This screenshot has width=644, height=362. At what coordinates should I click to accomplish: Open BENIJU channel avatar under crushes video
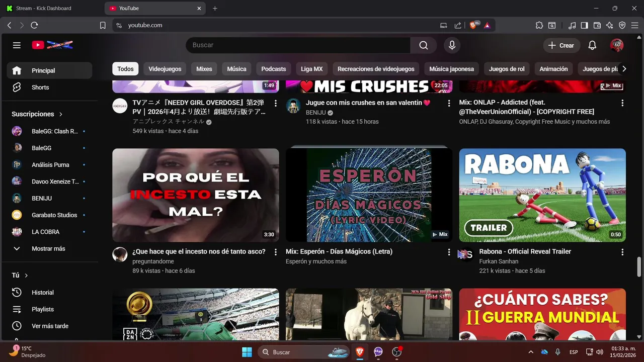pos(293,106)
